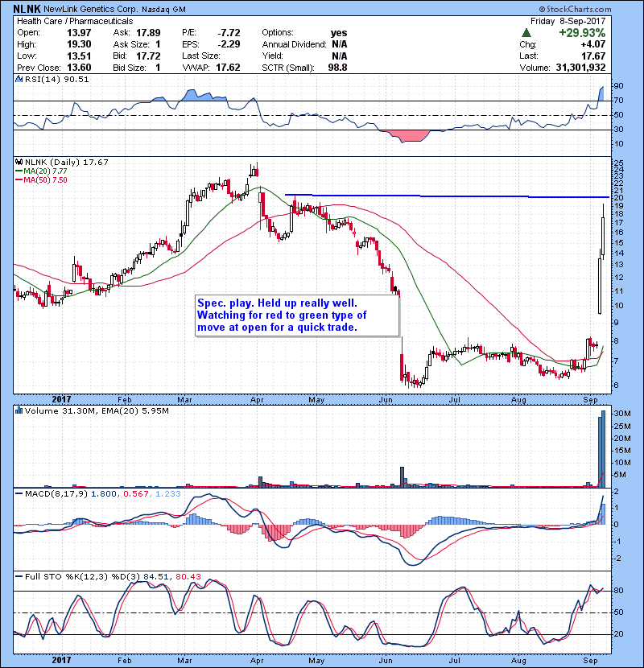The width and height of the screenshot is (644, 668).
Task: Click the Low value 13.51
Action: pyautogui.click(x=79, y=56)
